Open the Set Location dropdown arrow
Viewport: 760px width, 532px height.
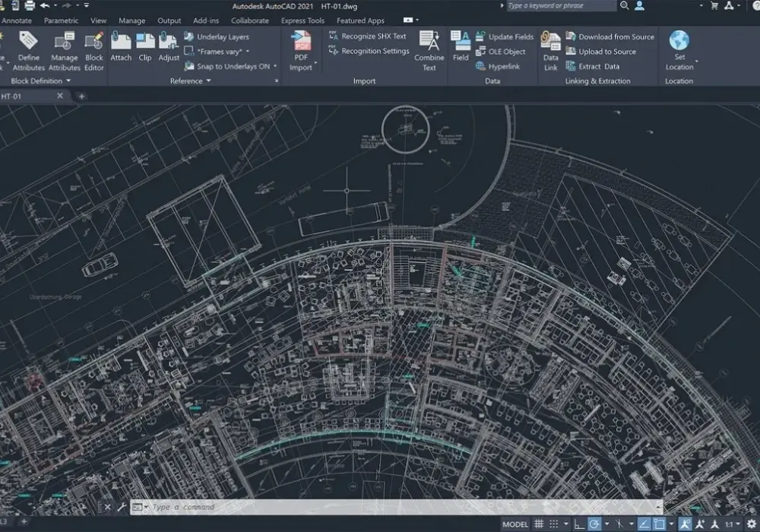(x=696, y=62)
